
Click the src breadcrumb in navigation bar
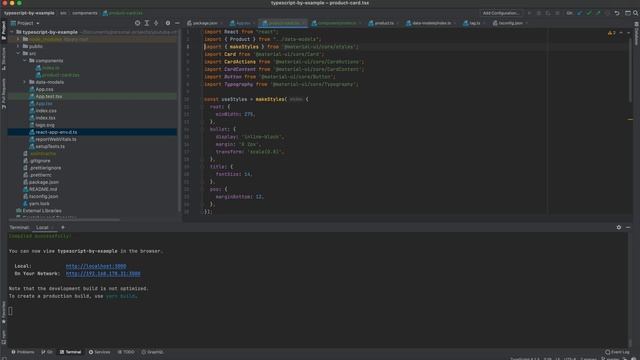(x=63, y=13)
